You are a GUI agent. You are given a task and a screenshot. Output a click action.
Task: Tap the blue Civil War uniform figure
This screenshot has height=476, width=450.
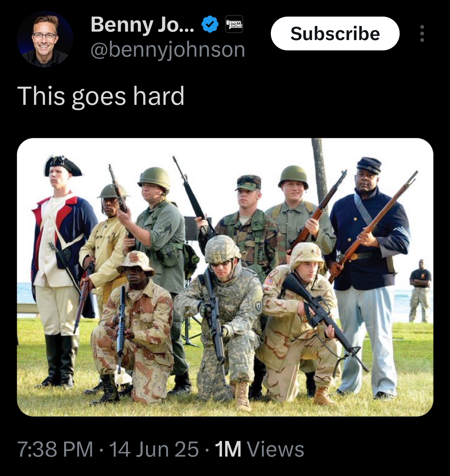[x=369, y=275]
